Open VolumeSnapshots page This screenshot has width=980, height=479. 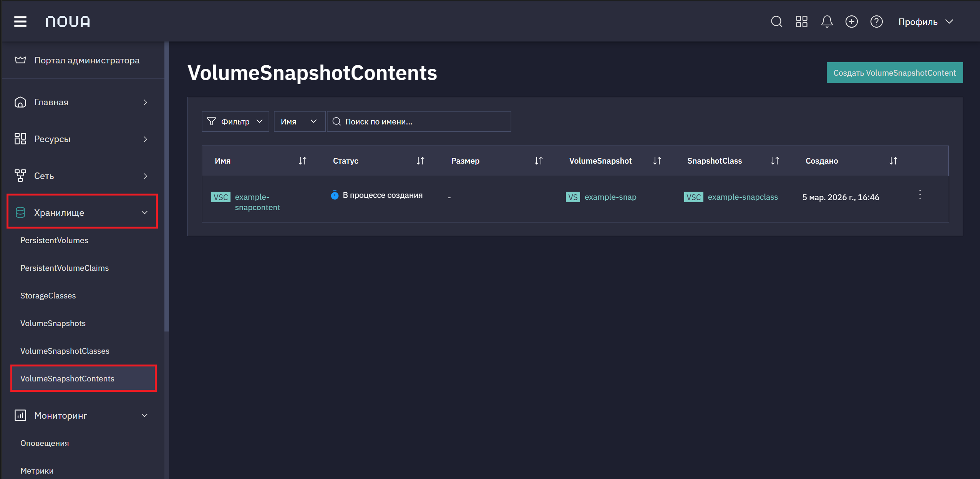click(x=53, y=323)
